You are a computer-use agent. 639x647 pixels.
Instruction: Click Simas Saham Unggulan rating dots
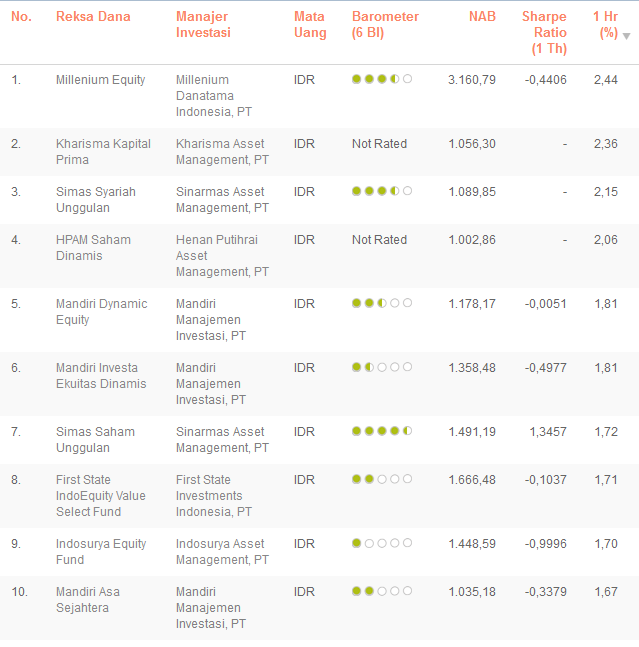[x=382, y=431]
